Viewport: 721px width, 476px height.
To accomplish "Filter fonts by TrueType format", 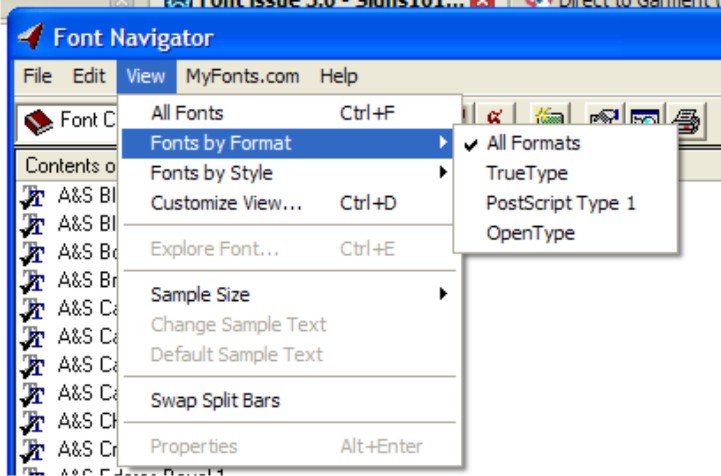I will [565, 173].
